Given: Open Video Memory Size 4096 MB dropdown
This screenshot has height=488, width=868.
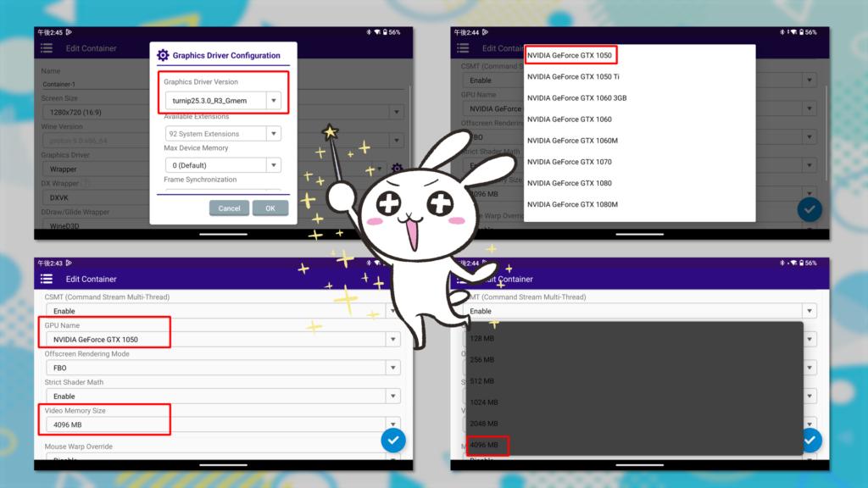Looking at the screenshot, I should [x=223, y=424].
